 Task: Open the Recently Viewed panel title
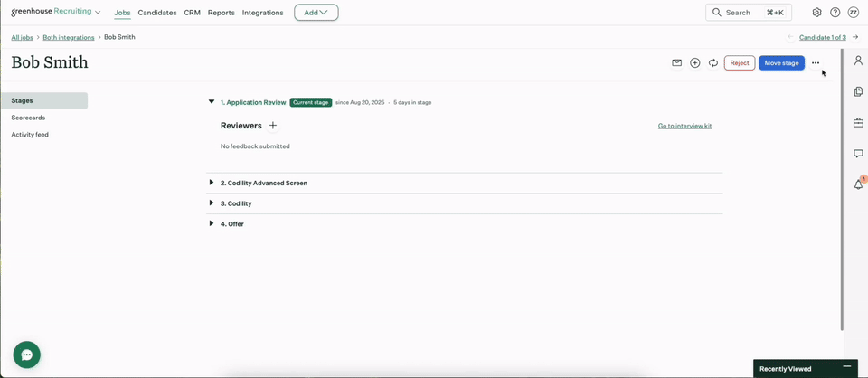(785, 369)
